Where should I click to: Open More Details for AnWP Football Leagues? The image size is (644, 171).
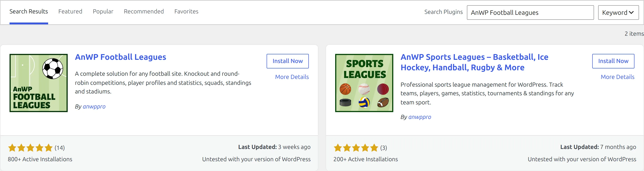(292, 77)
